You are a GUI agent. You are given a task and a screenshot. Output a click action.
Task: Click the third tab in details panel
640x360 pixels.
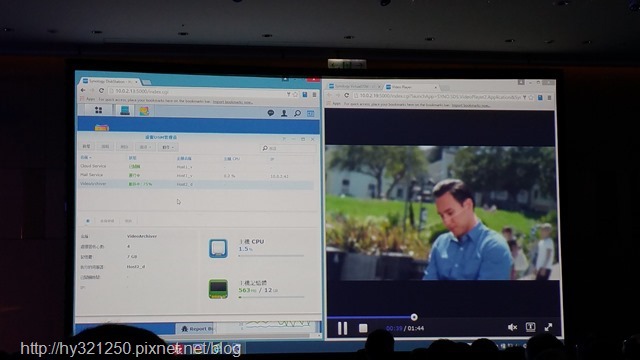pos(128,221)
